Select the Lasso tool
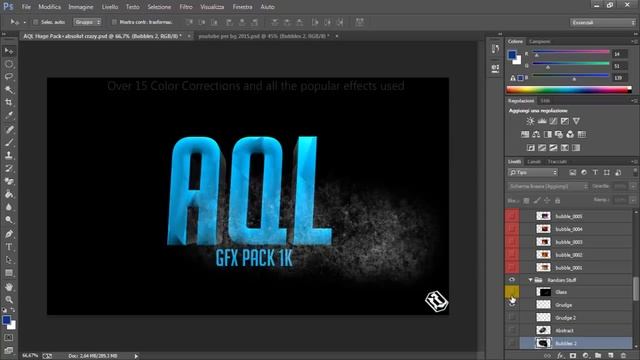 [9, 77]
